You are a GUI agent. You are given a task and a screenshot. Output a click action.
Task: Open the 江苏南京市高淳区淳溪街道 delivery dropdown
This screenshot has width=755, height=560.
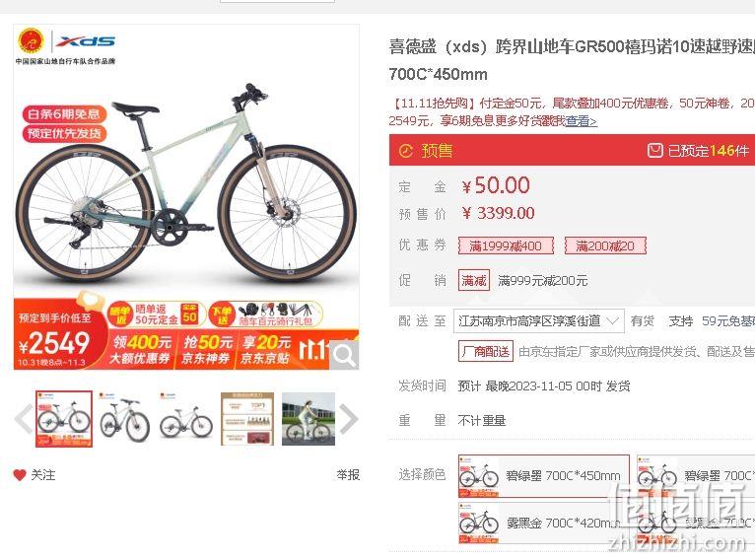pyautogui.click(x=539, y=321)
